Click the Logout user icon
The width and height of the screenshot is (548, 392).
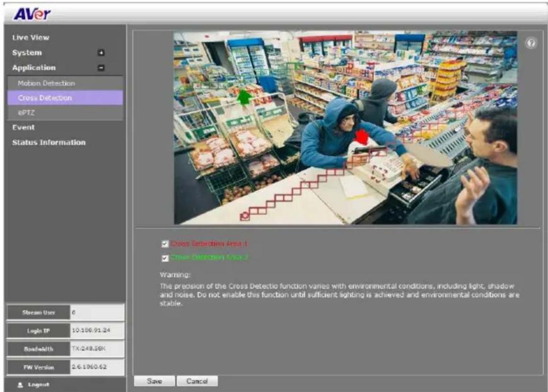[x=20, y=384]
